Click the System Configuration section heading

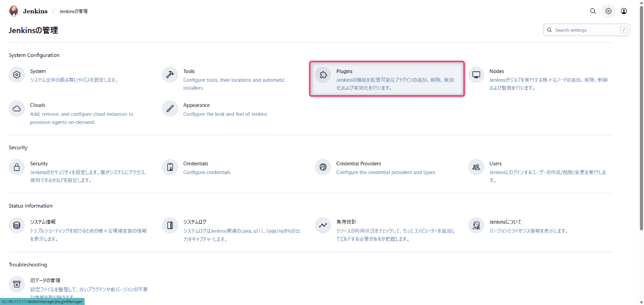click(x=34, y=55)
